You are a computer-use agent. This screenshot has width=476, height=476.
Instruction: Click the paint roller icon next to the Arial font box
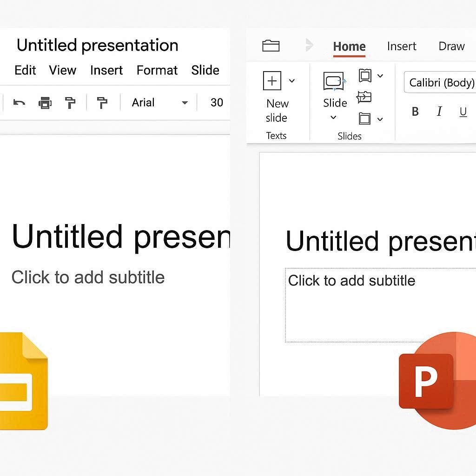tap(102, 103)
